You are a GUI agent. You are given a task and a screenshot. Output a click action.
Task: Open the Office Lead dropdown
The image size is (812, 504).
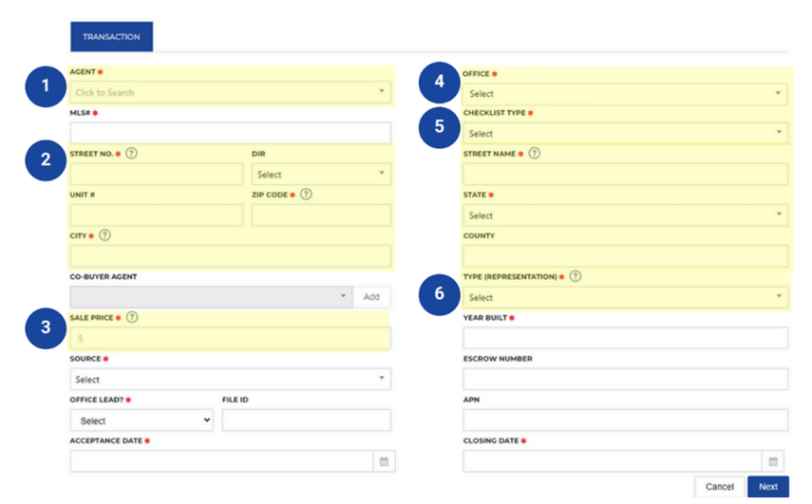coord(142,420)
